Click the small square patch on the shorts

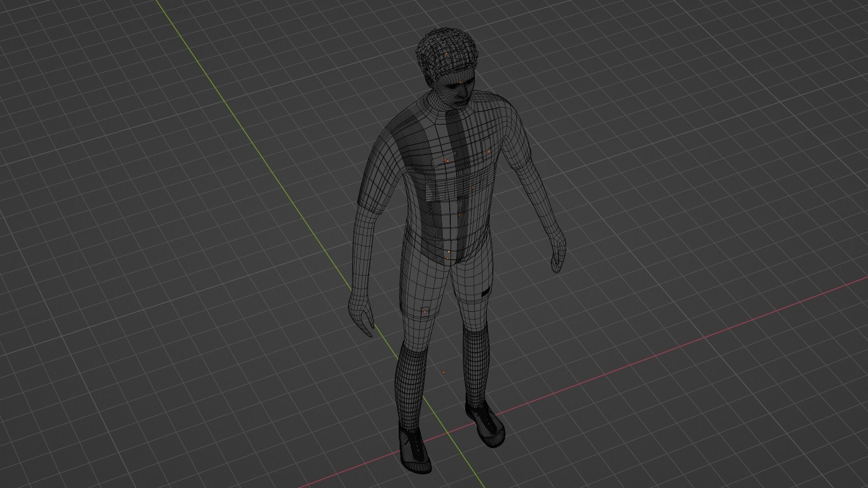(x=425, y=312)
